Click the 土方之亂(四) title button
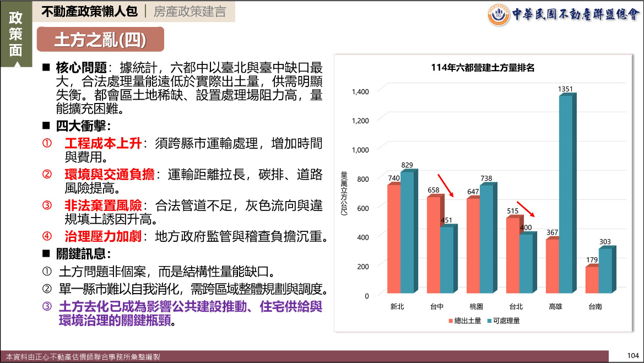The height and width of the screenshot is (363, 644). click(x=100, y=39)
